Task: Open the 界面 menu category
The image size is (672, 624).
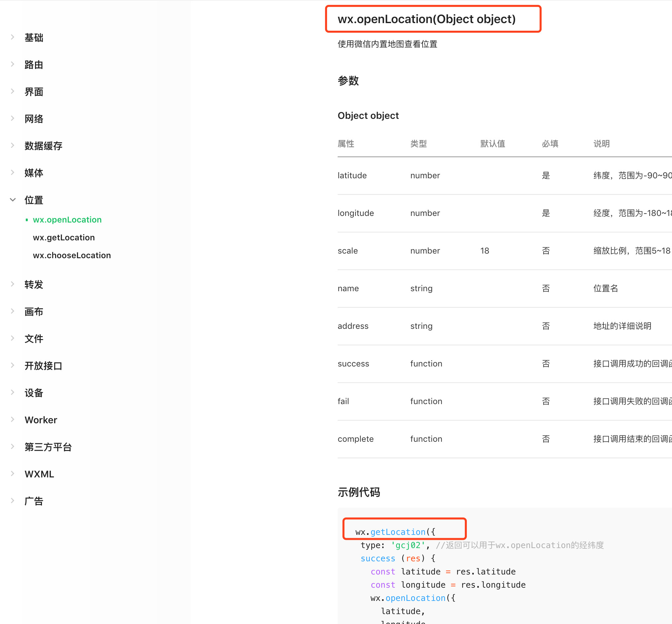Action: 34,91
